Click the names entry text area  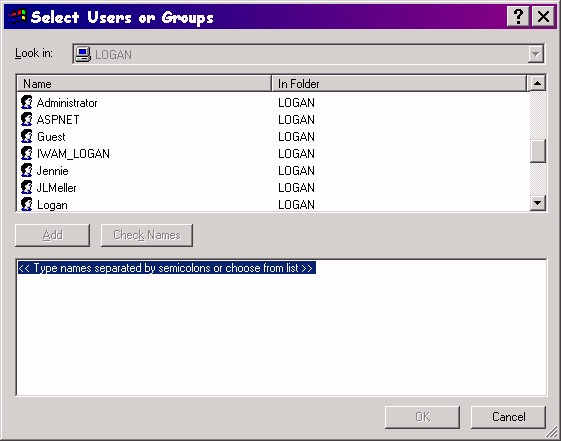click(x=282, y=327)
